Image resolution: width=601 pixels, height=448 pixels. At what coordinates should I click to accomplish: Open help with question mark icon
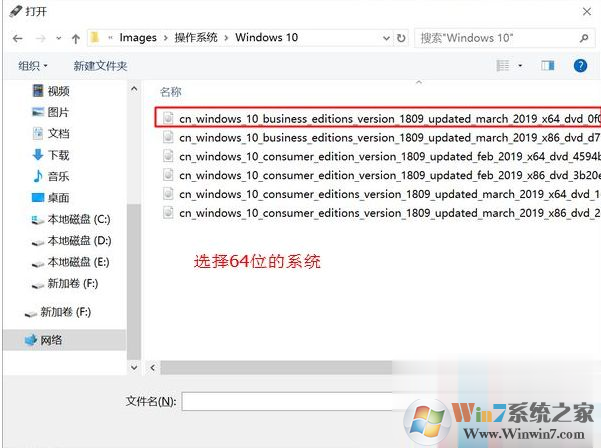(580, 66)
